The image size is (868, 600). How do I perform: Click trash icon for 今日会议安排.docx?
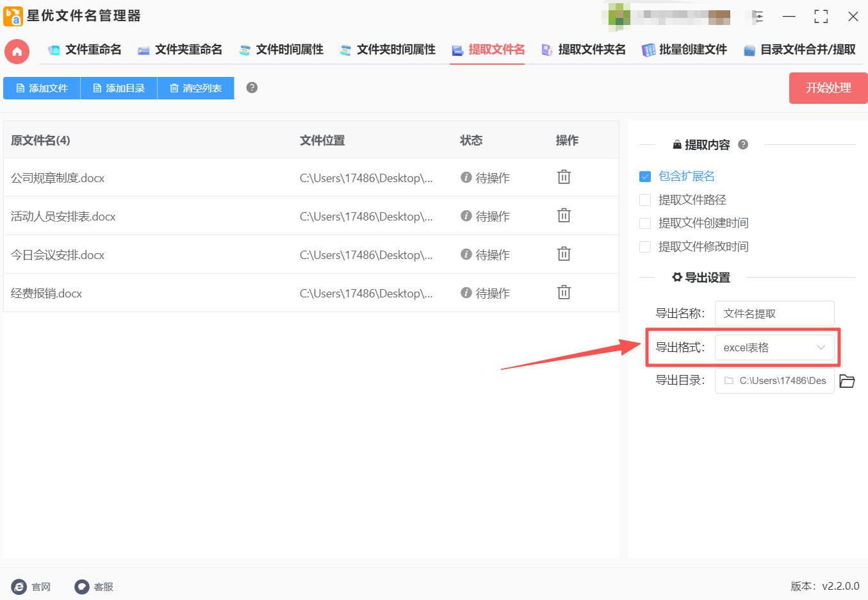coord(564,254)
